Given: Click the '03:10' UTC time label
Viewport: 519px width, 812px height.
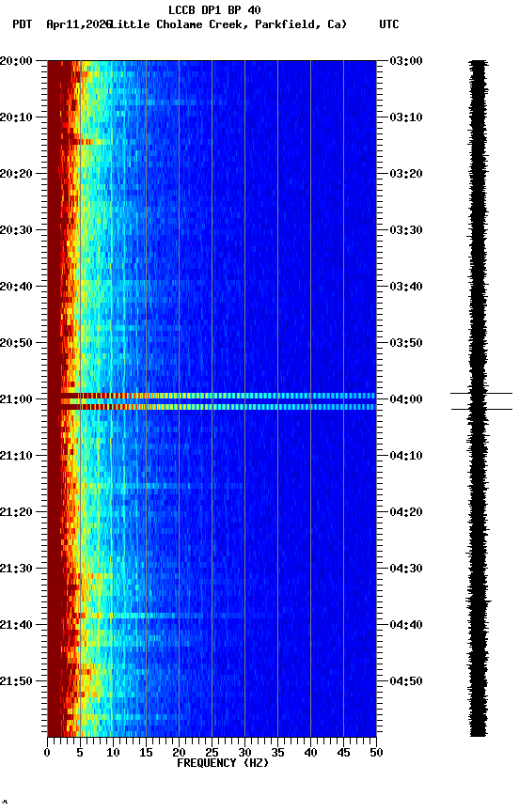Looking at the screenshot, I should [x=406, y=117].
